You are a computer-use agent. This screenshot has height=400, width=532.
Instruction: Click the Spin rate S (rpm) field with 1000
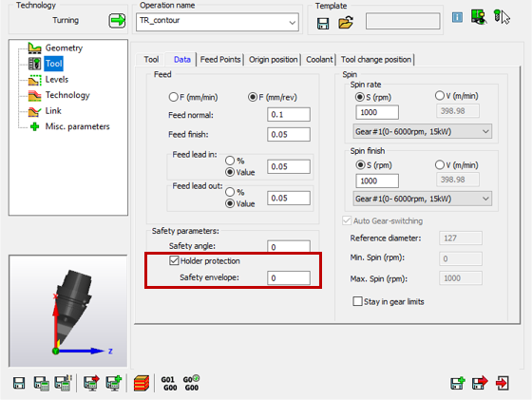377,112
